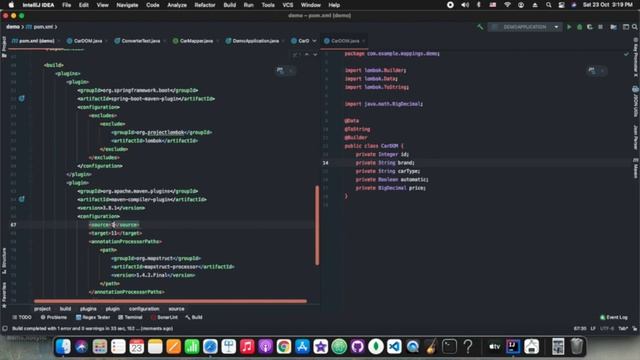This screenshot has width=640, height=360.
Task: Click the source tag line in pom.xml
Action: click(114, 224)
